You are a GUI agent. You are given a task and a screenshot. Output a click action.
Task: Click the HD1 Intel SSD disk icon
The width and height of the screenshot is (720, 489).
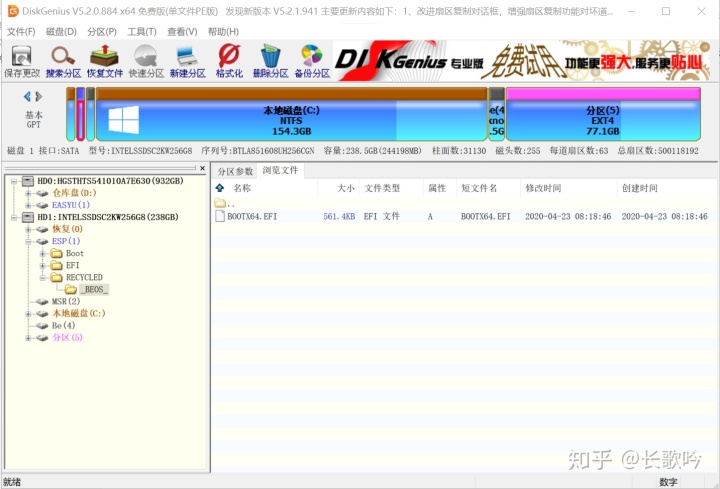tap(28, 217)
